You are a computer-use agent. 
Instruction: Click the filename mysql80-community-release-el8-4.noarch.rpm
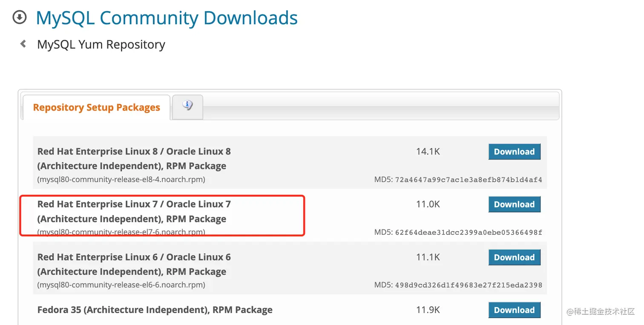tap(121, 180)
